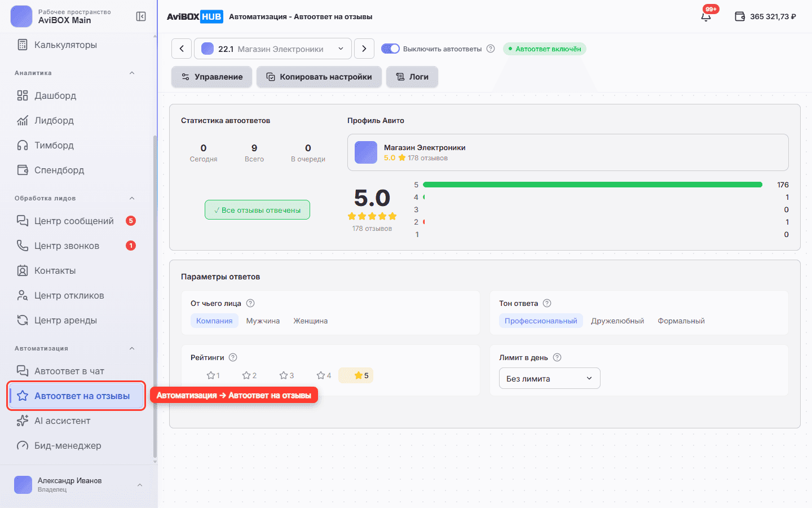Viewport: 812px width, 508px height.
Task: Toggle Выключить автоответы switch
Action: click(390, 49)
